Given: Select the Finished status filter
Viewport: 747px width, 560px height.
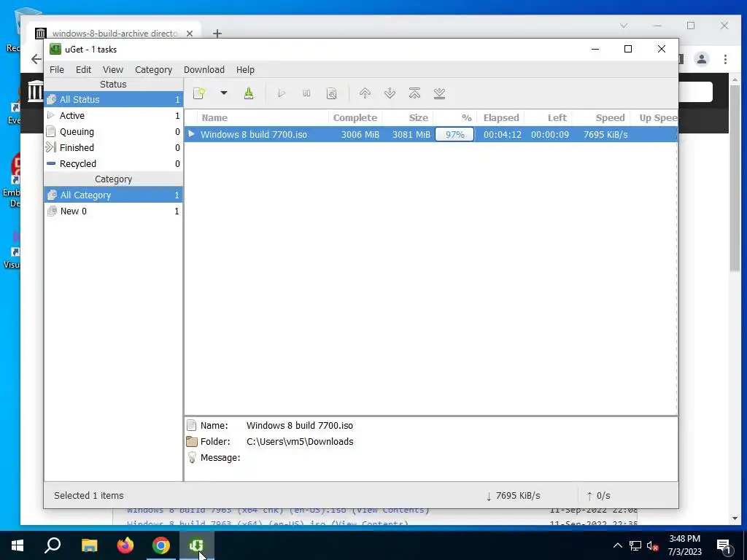Looking at the screenshot, I should (113, 147).
